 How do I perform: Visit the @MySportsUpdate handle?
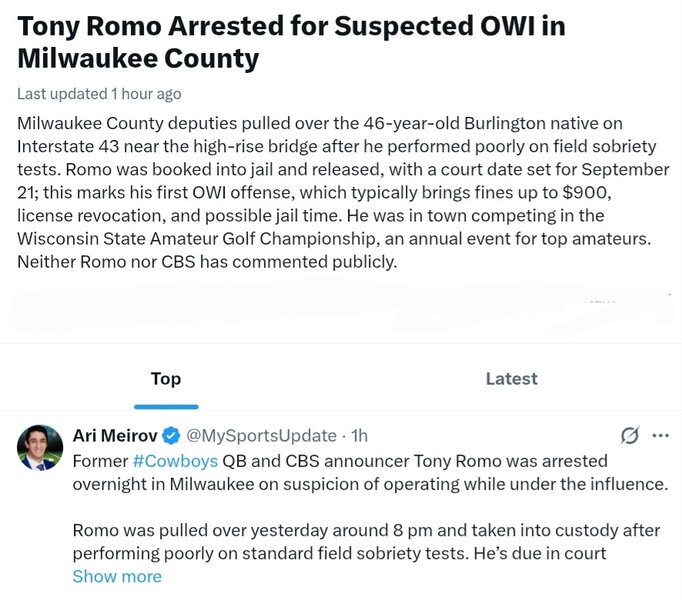click(x=261, y=436)
